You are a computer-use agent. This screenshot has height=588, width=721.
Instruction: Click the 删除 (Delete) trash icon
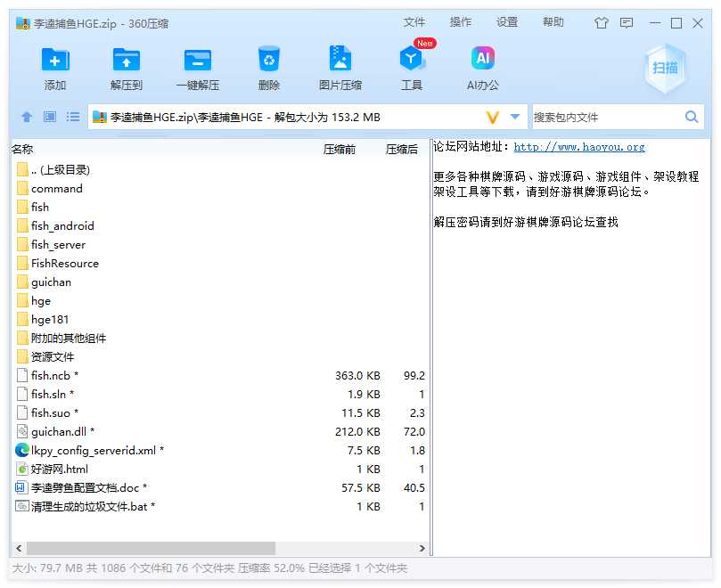coord(269,60)
